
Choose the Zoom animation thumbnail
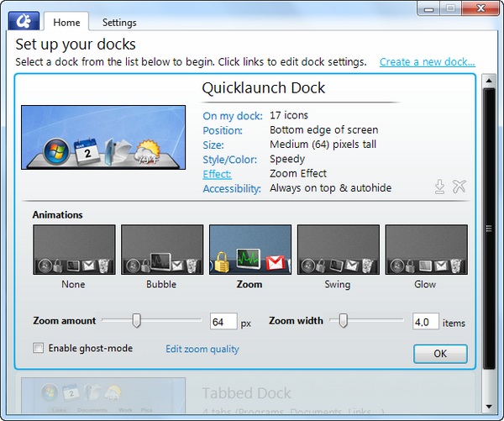[x=250, y=250]
